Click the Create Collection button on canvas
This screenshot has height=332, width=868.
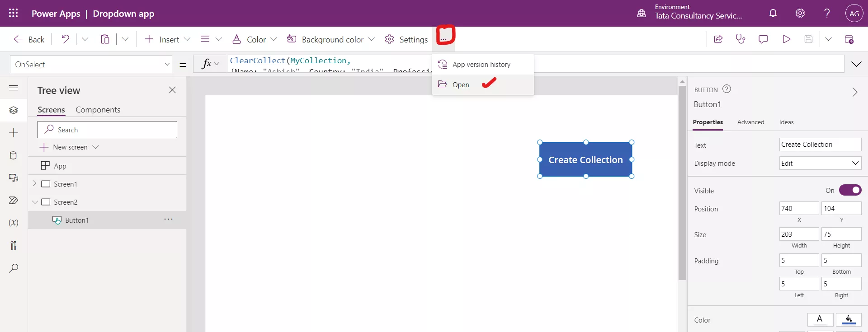(x=585, y=159)
